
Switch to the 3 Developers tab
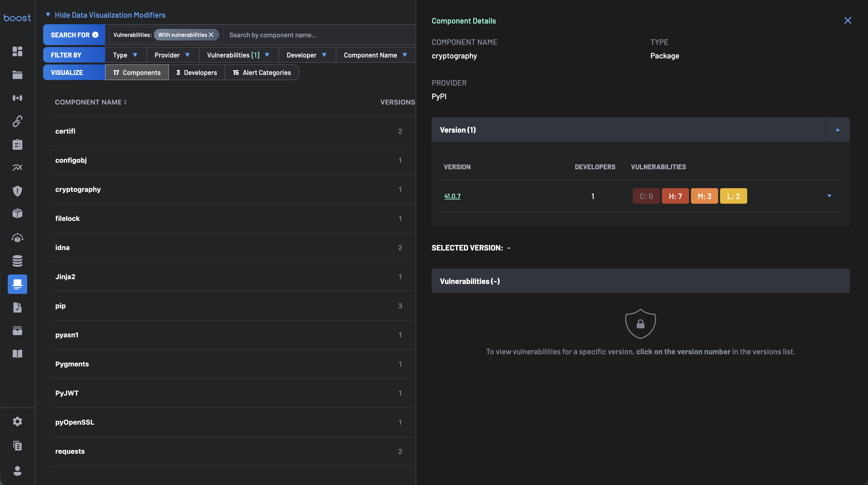[196, 73]
